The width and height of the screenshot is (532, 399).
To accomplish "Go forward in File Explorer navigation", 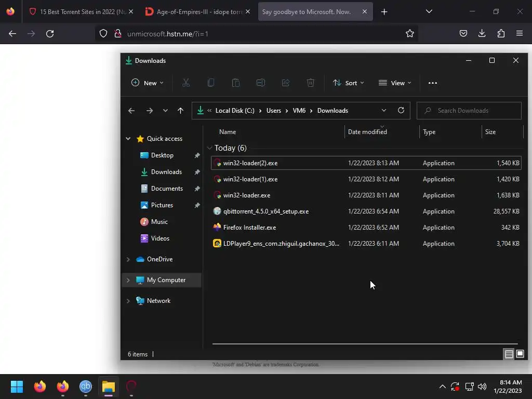I will click(149, 111).
